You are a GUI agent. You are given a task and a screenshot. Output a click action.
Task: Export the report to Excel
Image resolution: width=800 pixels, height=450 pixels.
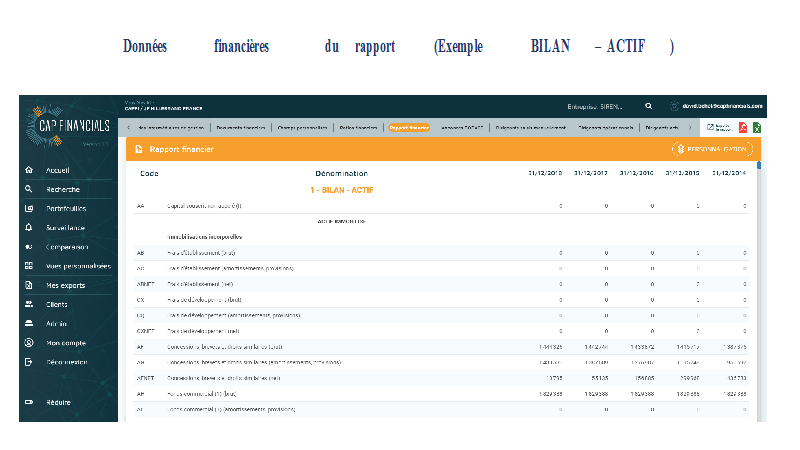click(x=757, y=128)
